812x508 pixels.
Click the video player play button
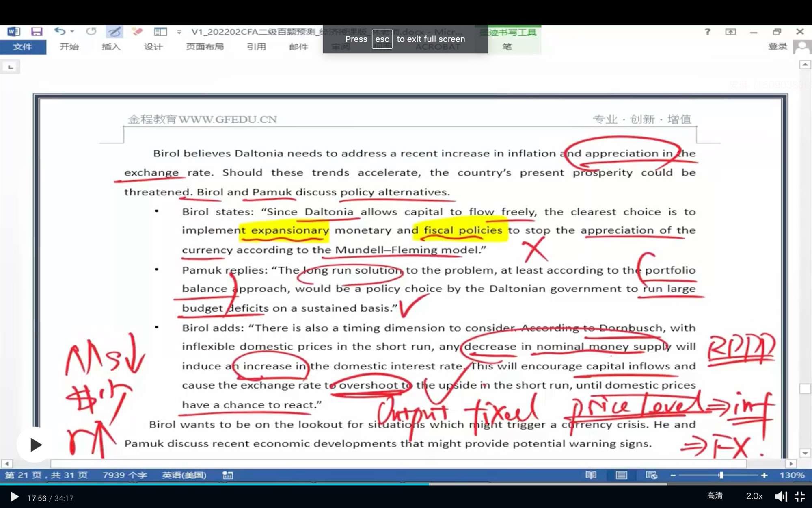14,497
